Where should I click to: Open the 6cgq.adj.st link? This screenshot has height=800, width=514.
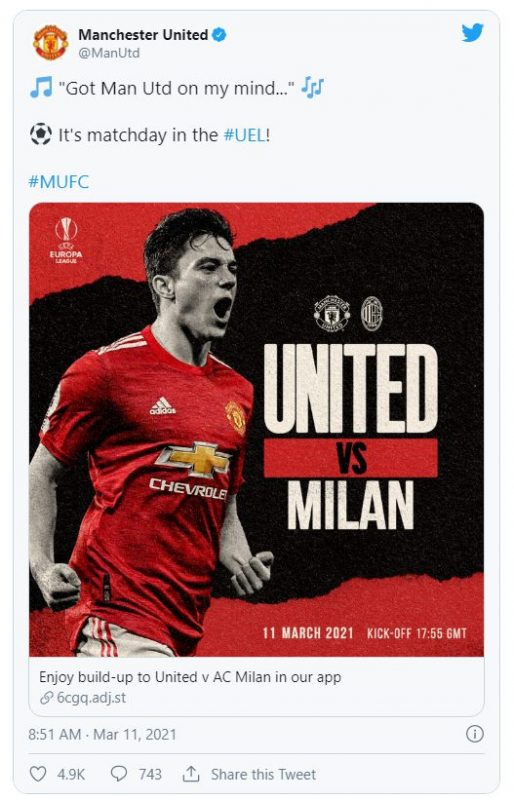point(91,698)
